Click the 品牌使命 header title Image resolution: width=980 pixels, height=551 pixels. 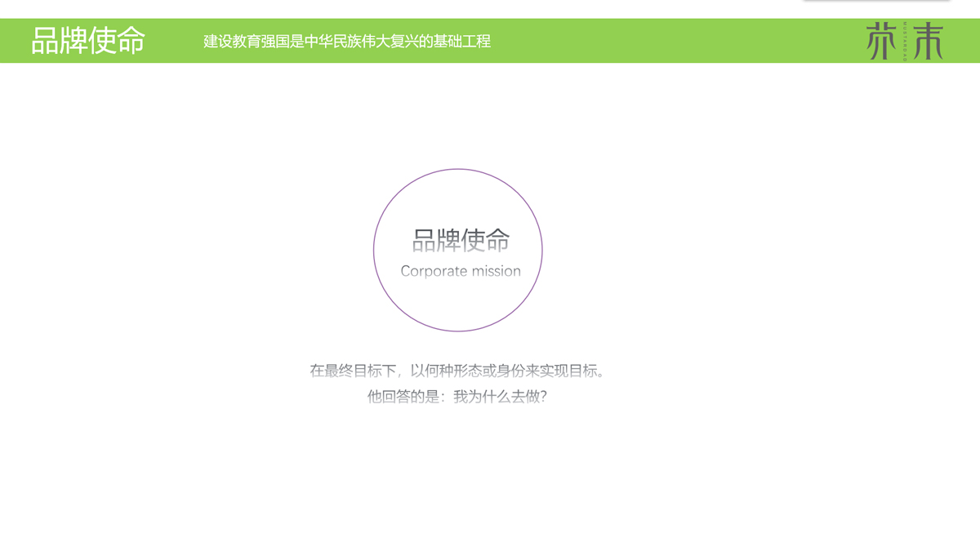pyautogui.click(x=88, y=40)
